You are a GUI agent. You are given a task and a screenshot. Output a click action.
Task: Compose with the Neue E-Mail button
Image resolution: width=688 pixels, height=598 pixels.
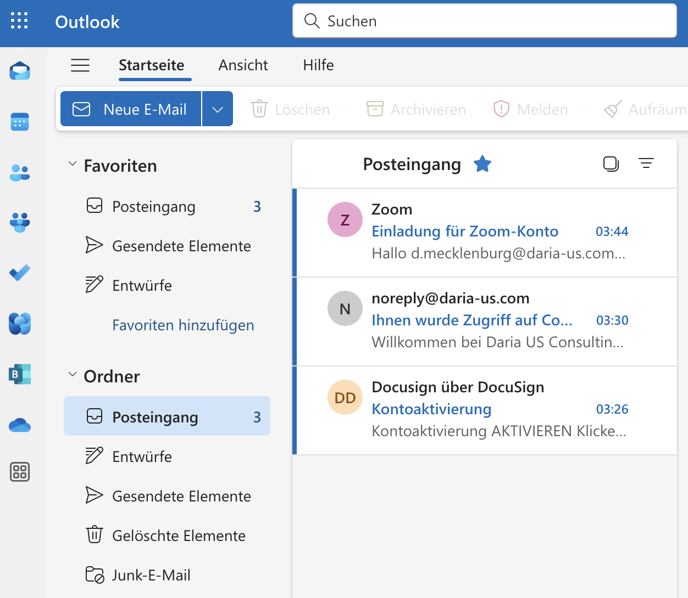tap(131, 109)
